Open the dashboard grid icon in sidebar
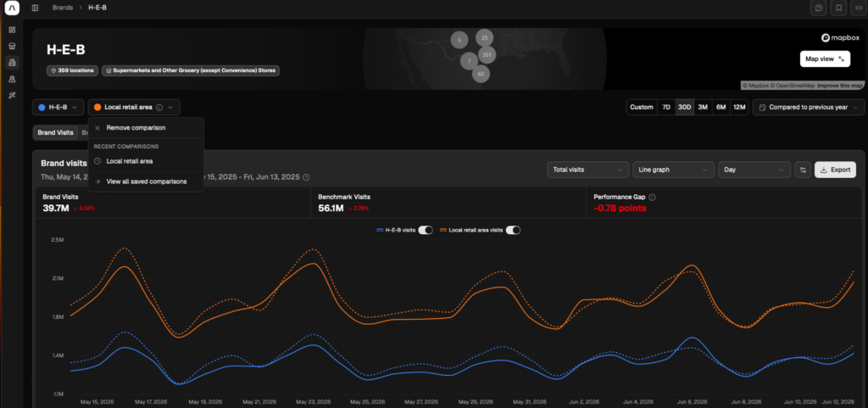The height and width of the screenshot is (408, 868). coord(12,30)
